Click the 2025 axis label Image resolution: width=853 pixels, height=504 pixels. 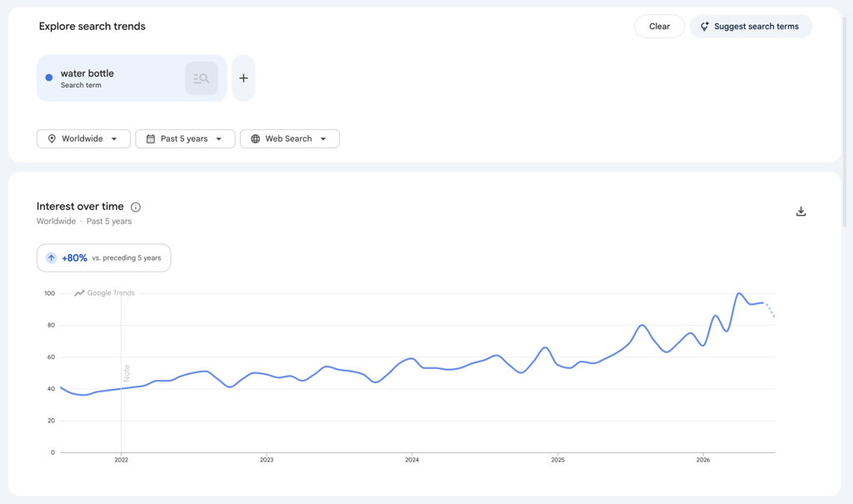(557, 460)
